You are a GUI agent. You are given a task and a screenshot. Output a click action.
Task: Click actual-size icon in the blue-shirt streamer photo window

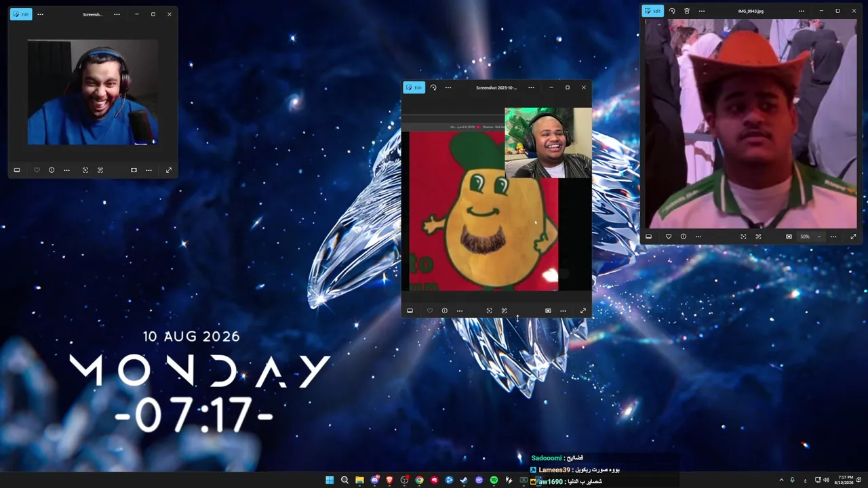[100, 170]
